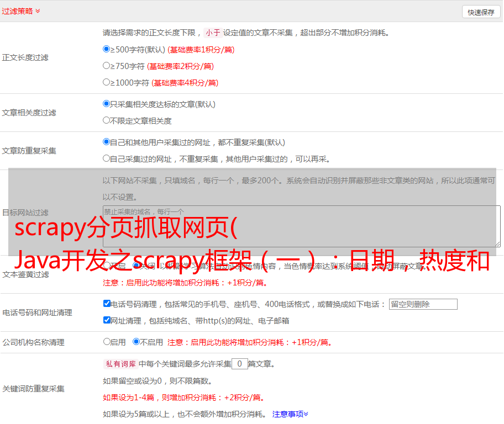The image size is (504, 424).
Task: Select the ≥750字符 radio option
Action: pos(107,66)
